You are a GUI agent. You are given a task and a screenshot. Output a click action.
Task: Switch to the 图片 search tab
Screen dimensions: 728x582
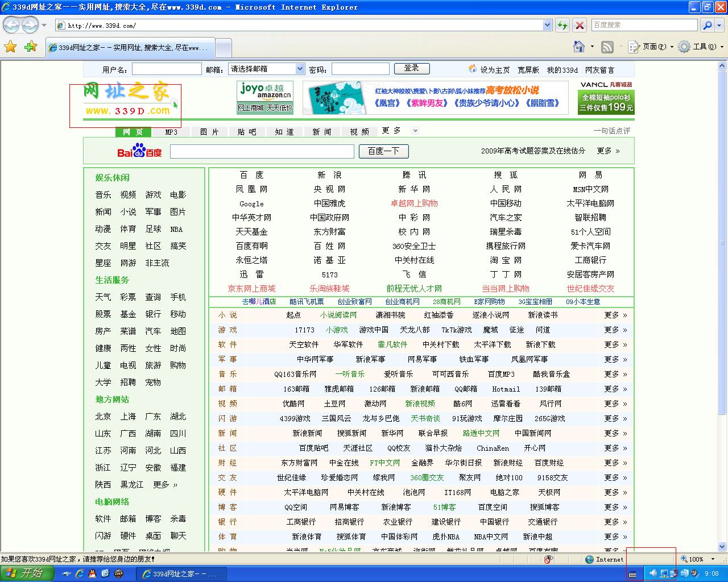(209, 132)
